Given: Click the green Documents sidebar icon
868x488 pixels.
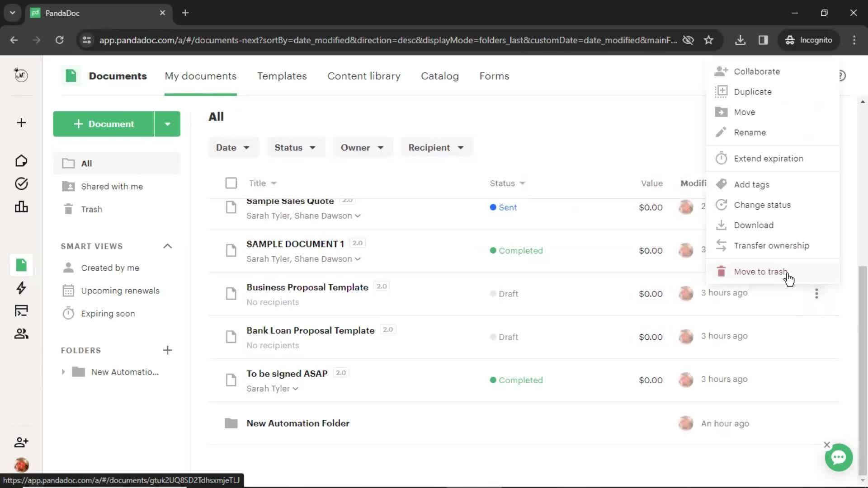Looking at the screenshot, I should coord(21,265).
